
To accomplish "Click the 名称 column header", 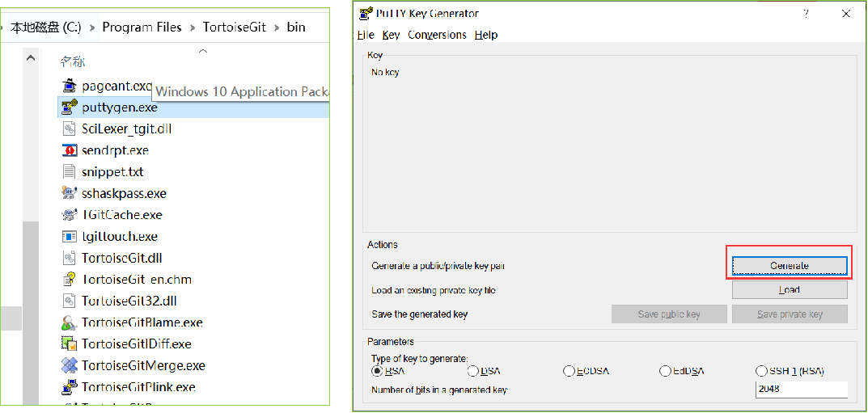I will pos(73,61).
